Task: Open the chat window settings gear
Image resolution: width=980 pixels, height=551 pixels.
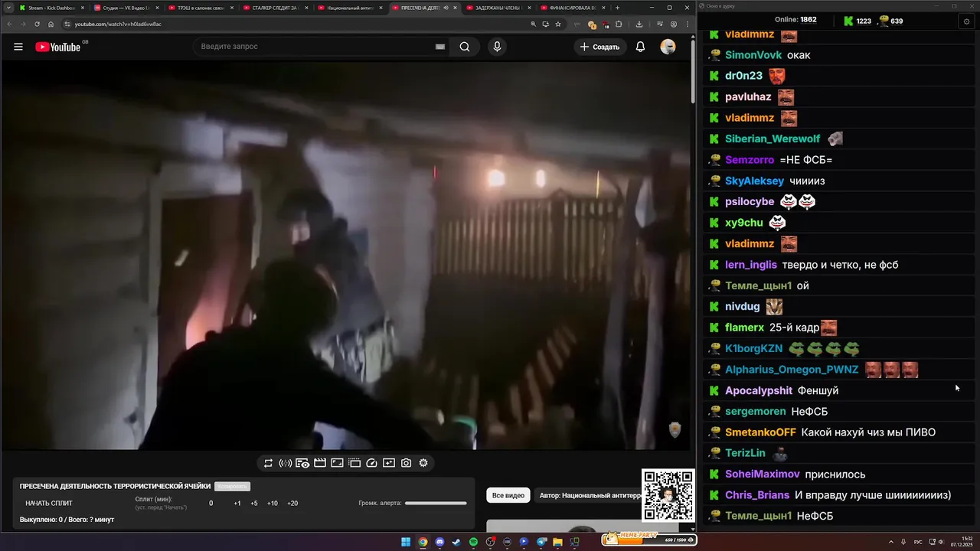Action: tap(966, 21)
